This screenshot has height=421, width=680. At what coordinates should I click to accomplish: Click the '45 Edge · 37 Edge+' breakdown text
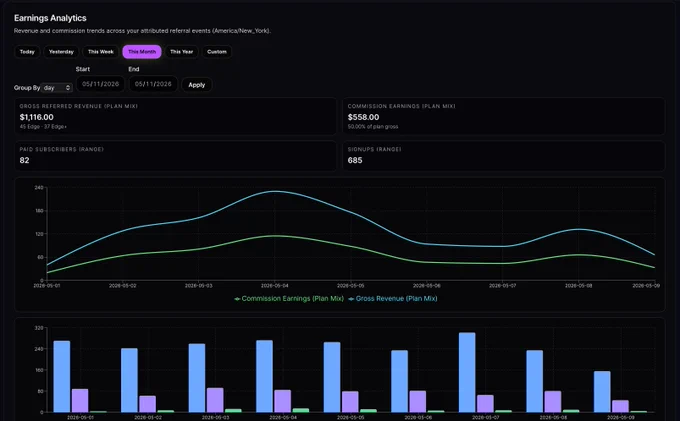point(43,127)
